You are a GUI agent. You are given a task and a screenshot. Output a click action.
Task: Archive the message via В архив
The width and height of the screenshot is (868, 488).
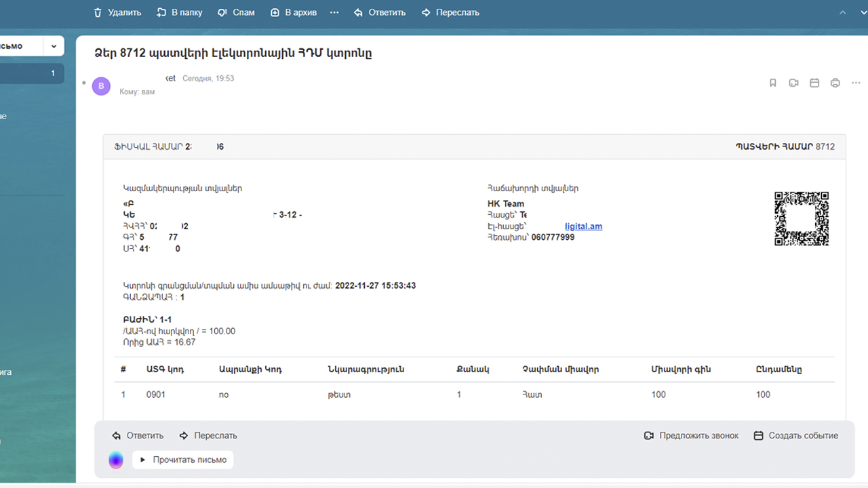pos(292,12)
